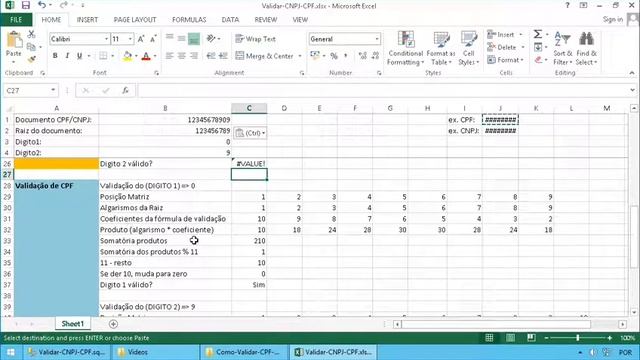Click the Insert Function fx icon
The width and height of the screenshot is (640, 360).
125,91
